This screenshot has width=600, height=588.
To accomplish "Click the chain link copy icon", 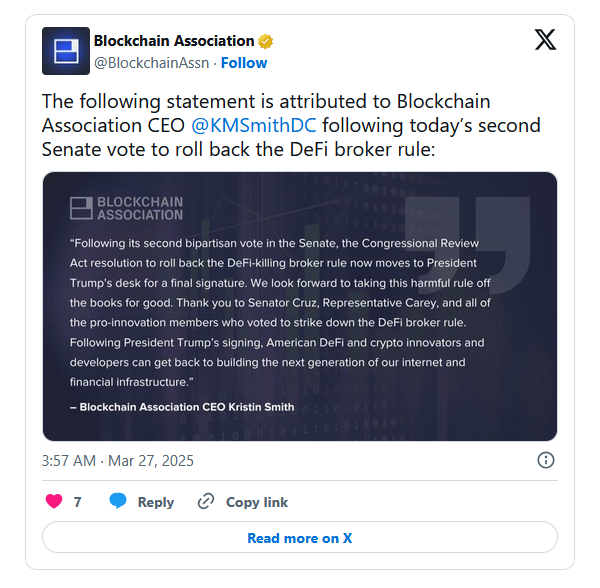I will click(x=206, y=502).
